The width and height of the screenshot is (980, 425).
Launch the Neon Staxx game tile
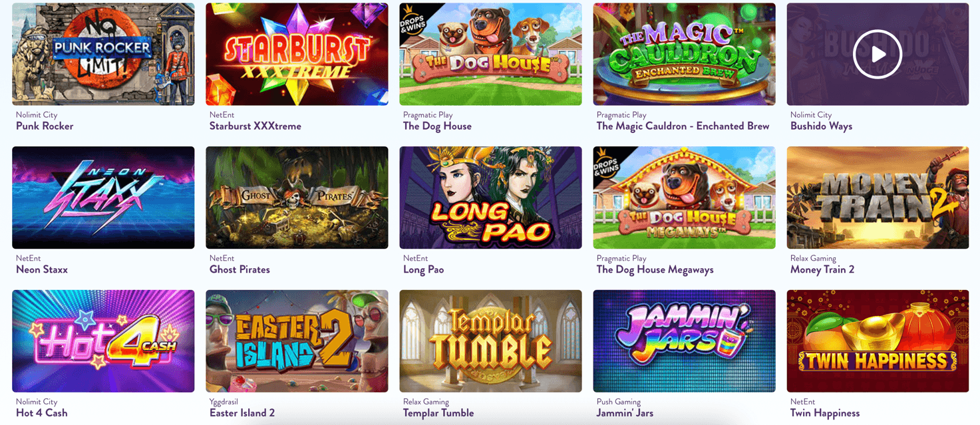point(103,198)
